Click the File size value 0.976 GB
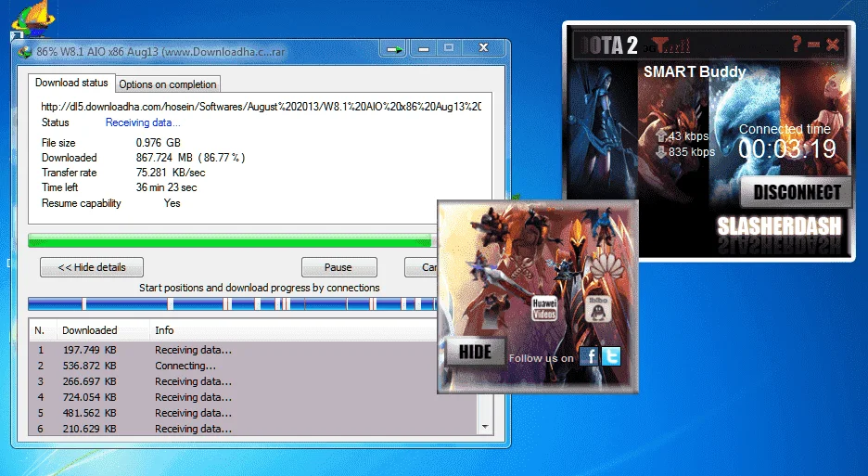 [x=159, y=142]
